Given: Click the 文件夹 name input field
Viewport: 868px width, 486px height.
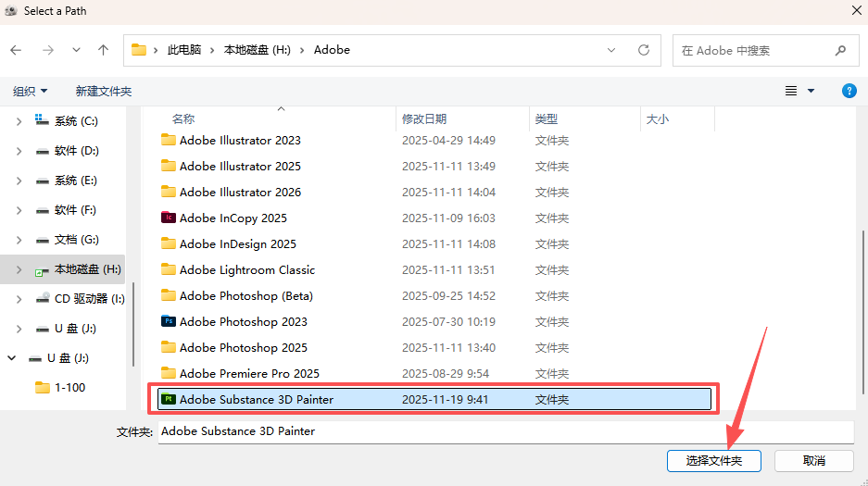Looking at the screenshot, I should tap(506, 431).
